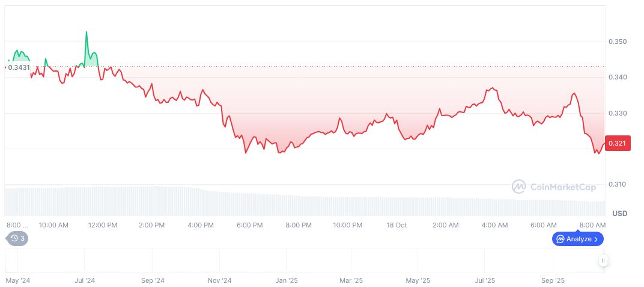Click the 0.3431 opening price label

pyautogui.click(x=18, y=67)
